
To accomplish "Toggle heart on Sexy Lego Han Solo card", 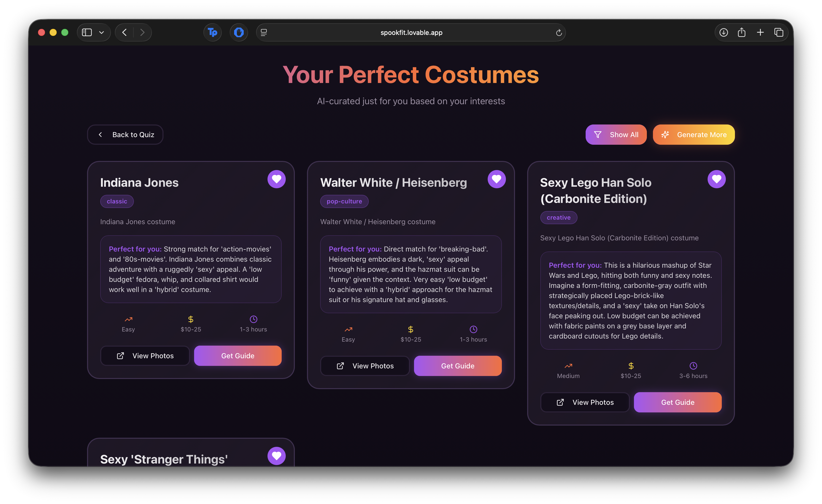I will 716,179.
